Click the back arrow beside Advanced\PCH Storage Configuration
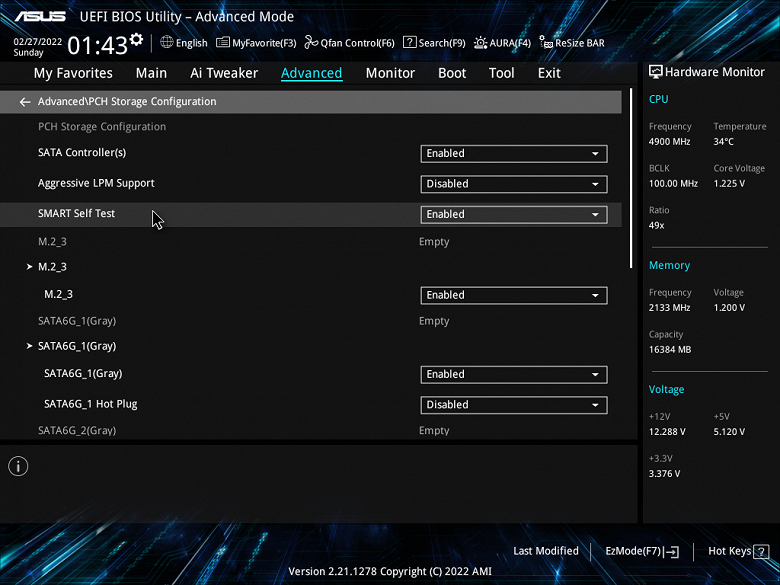This screenshot has height=585, width=780. [x=24, y=102]
